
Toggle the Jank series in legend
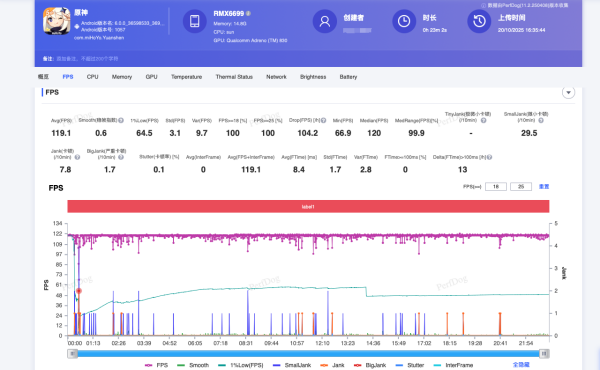pos(332,365)
